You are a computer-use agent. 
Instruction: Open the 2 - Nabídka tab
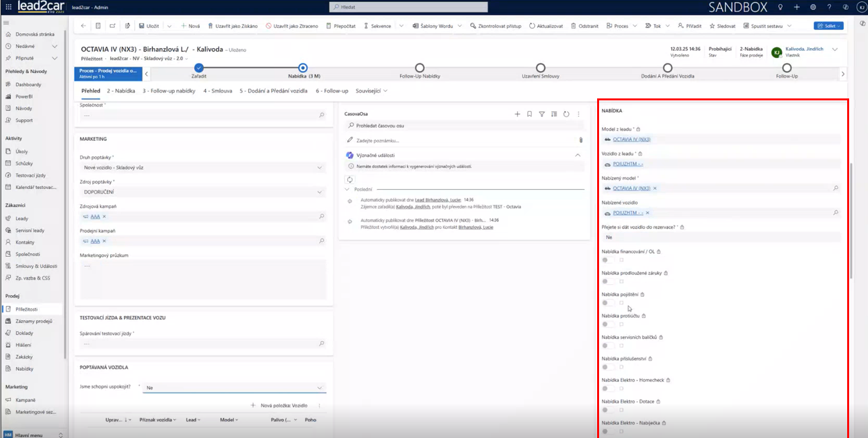(121, 91)
